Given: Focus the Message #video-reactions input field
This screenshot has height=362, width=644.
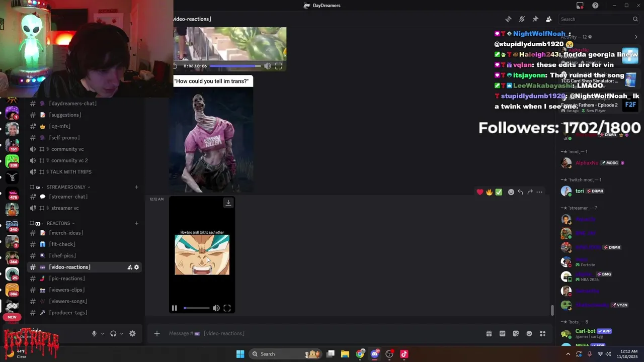Looking at the screenshot, I should coord(322,333).
